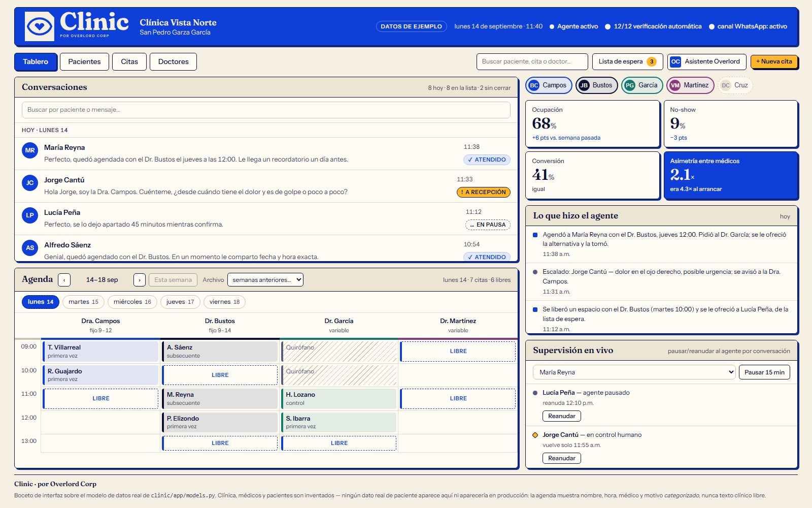Open the Doctores tab
812x508 pixels.
point(173,61)
